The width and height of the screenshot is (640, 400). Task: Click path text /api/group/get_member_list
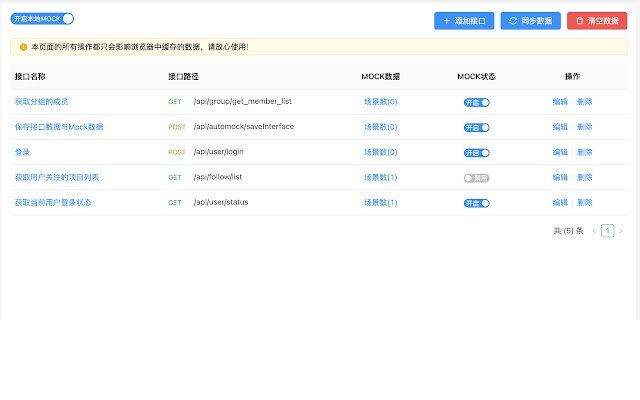click(243, 102)
